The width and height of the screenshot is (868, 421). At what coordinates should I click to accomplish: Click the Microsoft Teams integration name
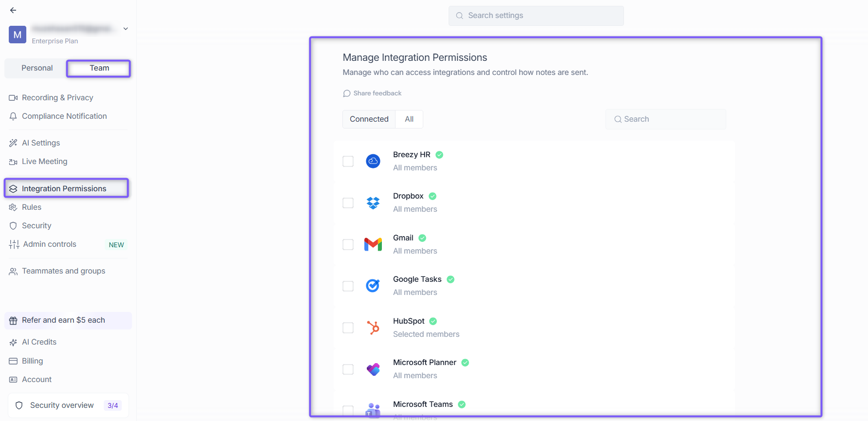(x=423, y=404)
